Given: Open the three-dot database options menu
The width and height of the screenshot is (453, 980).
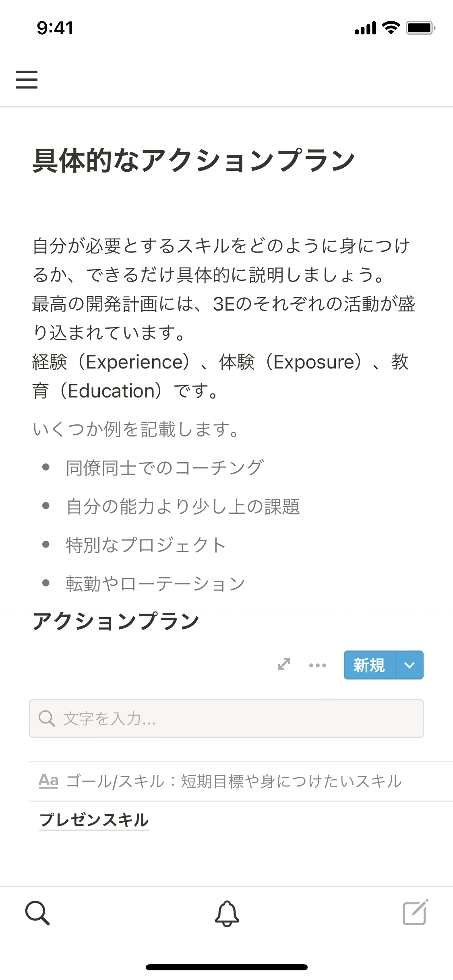Looking at the screenshot, I should tap(318, 665).
